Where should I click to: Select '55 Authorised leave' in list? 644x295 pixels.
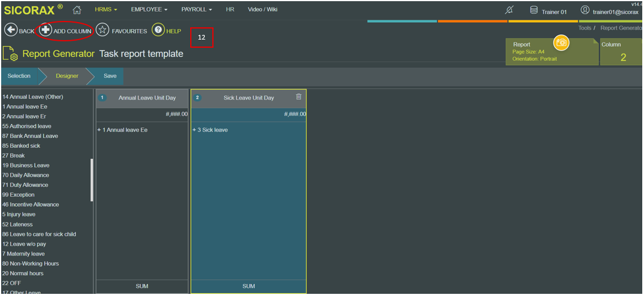coord(27,126)
